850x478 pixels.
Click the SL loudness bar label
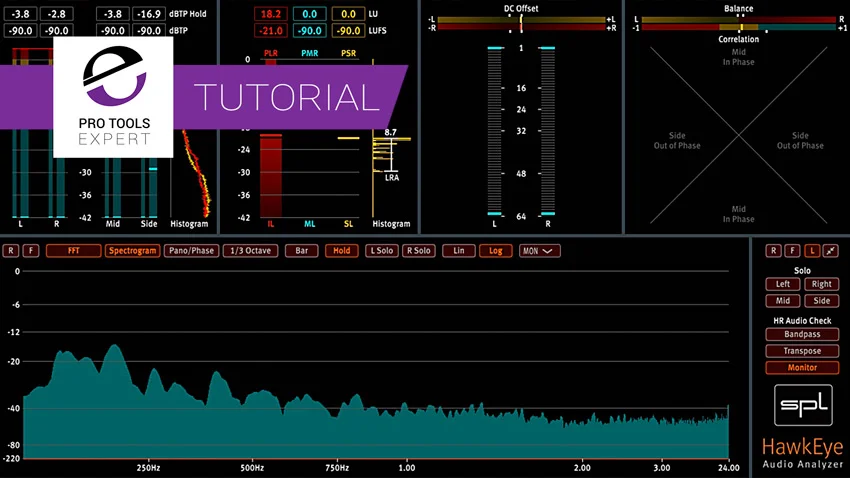click(x=348, y=224)
